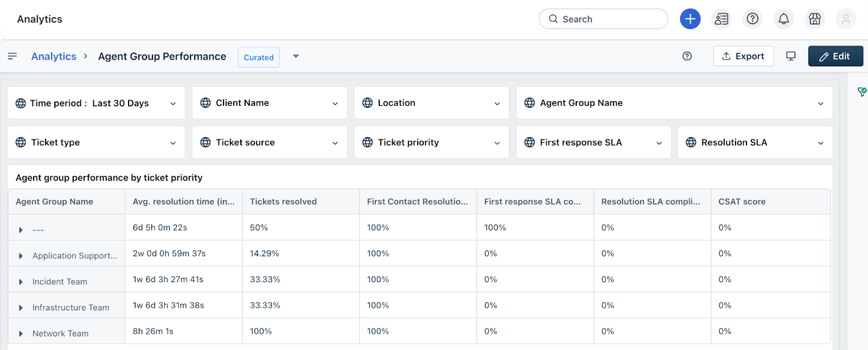Open the Time period dropdown
Image resolution: width=868 pixels, height=350 pixels.
[96, 103]
